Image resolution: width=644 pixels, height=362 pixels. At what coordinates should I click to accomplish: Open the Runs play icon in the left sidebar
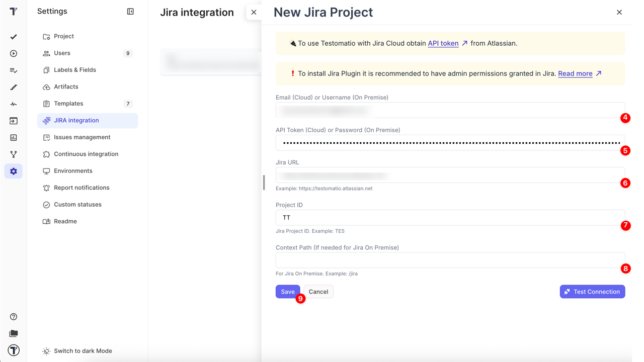[x=13, y=53]
